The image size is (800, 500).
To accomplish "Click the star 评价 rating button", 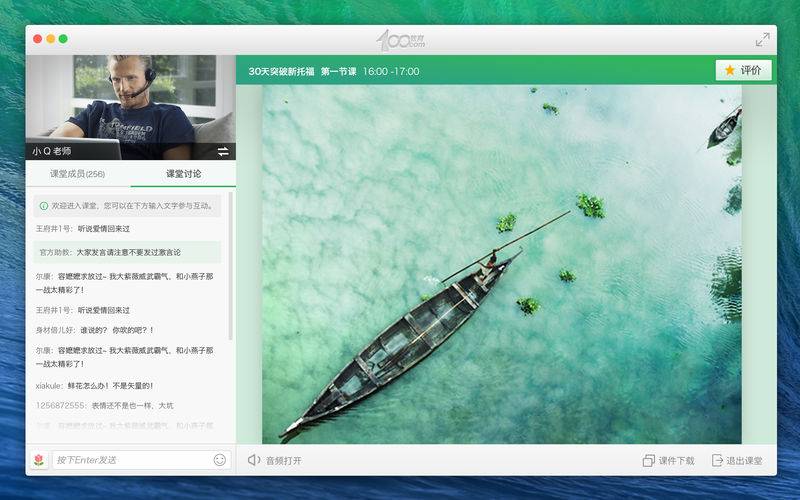I will 743,70.
